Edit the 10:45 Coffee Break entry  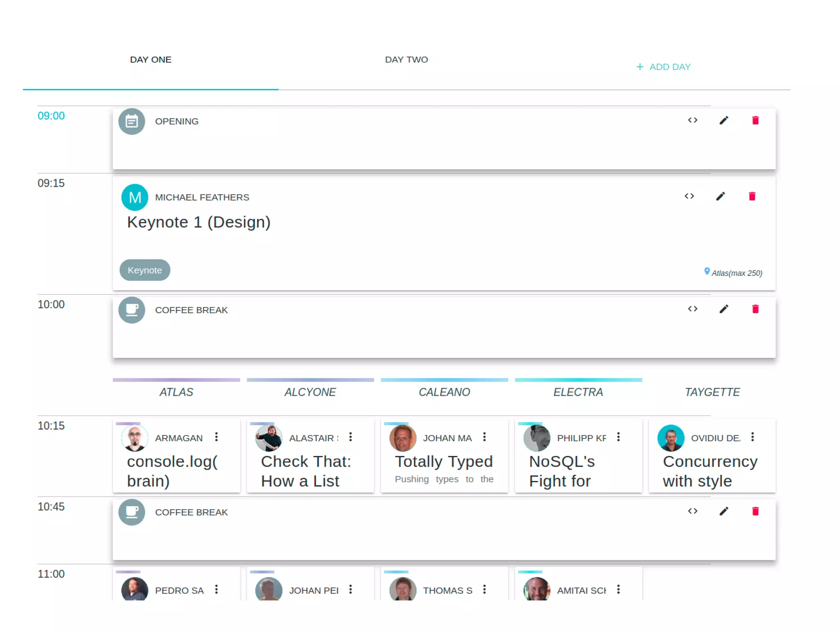coord(724,511)
